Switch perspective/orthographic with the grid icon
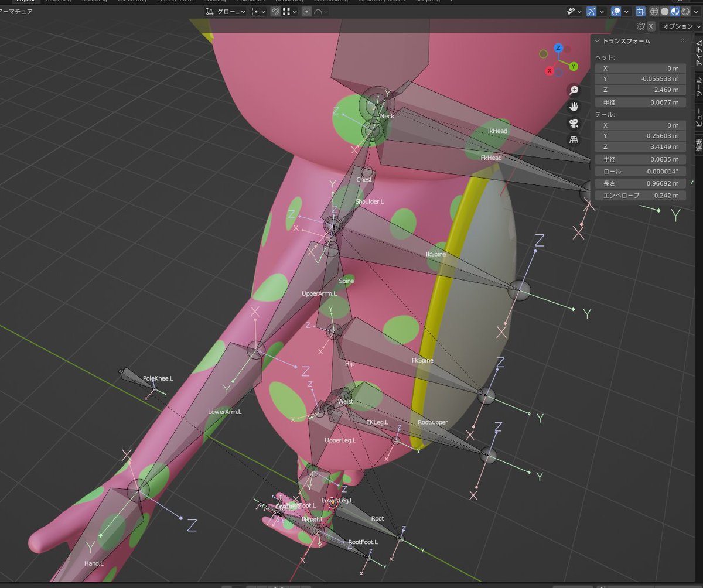The height and width of the screenshot is (588, 703). tap(574, 140)
